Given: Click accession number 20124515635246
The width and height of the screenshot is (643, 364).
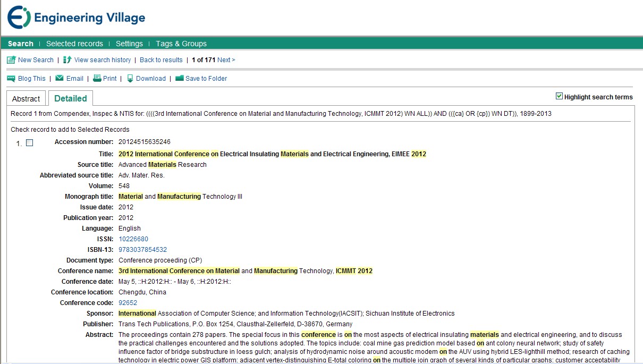Looking at the screenshot, I should (x=145, y=142).
